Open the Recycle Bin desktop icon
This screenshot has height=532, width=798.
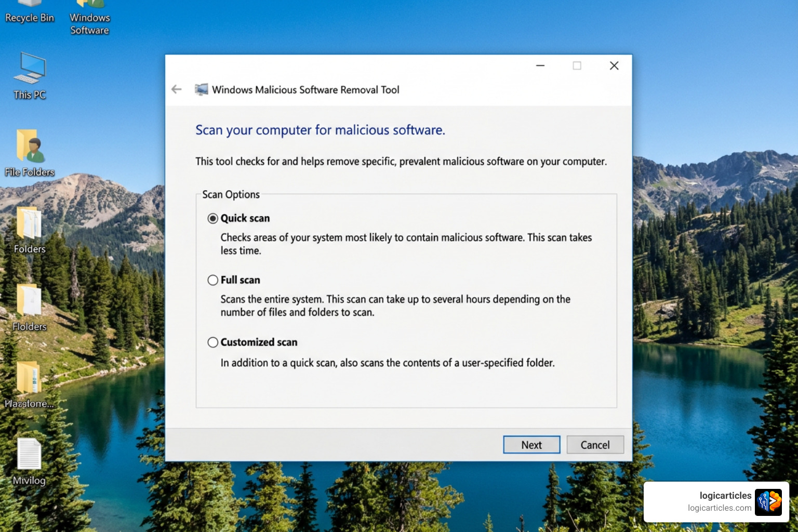tap(30, 11)
